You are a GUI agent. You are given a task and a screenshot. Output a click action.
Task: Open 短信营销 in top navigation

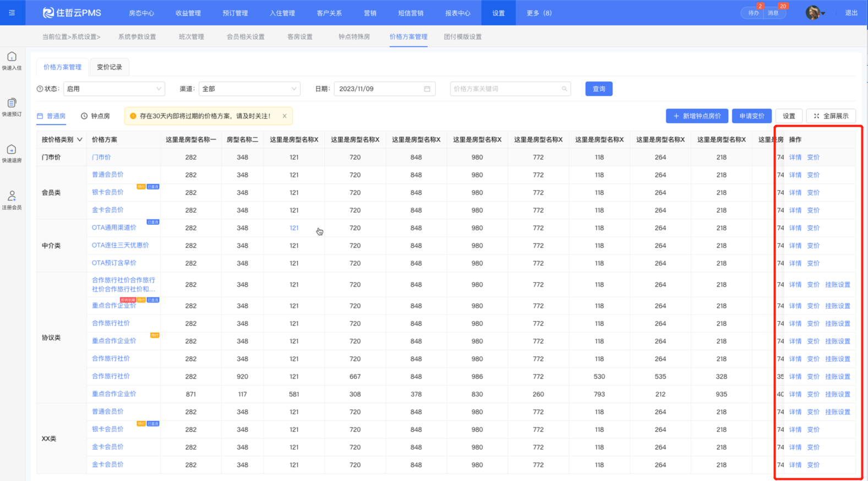pyautogui.click(x=411, y=13)
